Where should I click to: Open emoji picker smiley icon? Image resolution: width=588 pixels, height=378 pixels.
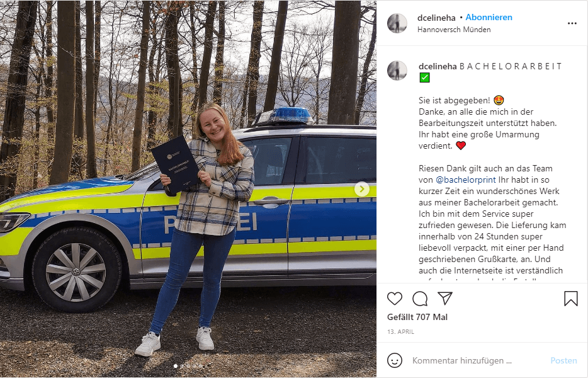[395, 360]
